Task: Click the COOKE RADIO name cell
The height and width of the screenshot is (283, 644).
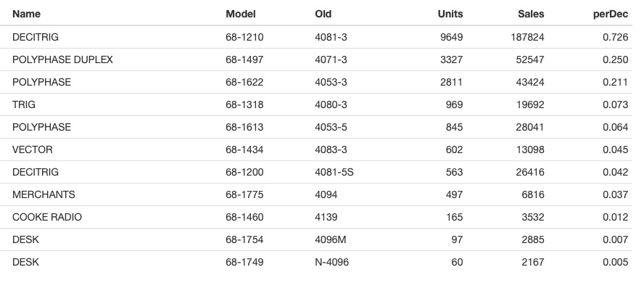Action: tap(47, 217)
